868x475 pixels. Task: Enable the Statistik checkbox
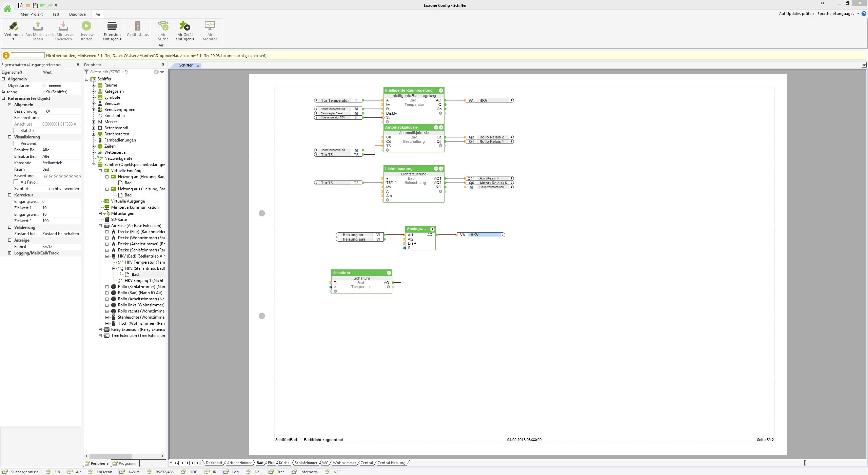pos(16,131)
